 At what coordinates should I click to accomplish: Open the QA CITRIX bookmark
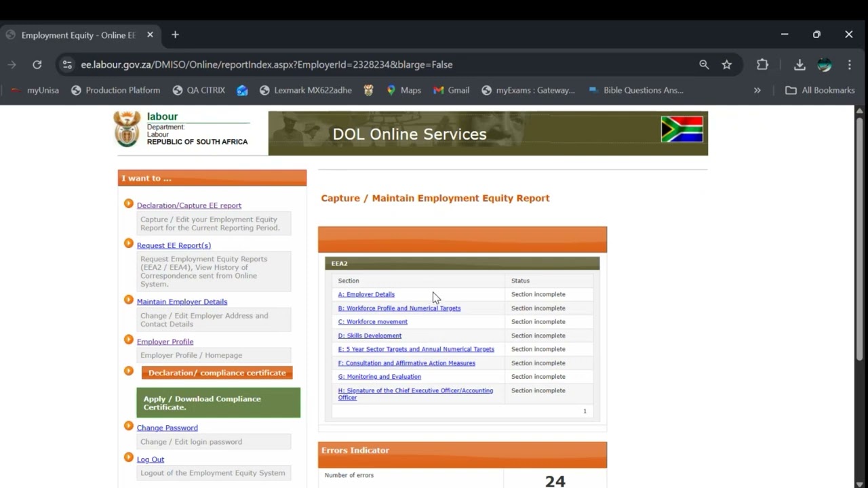pos(198,90)
